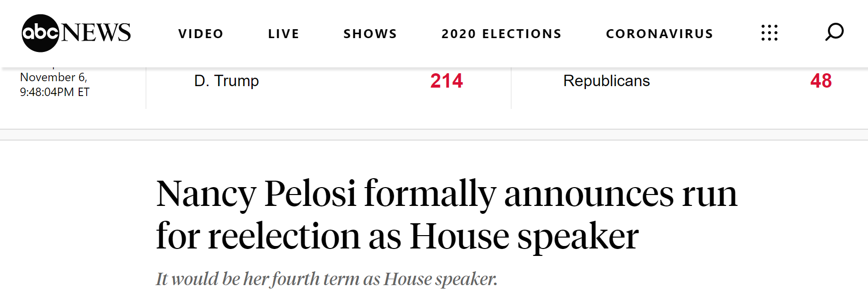Open the dotted grid more-menu icon
The height and width of the screenshot is (297, 868).
point(769,33)
